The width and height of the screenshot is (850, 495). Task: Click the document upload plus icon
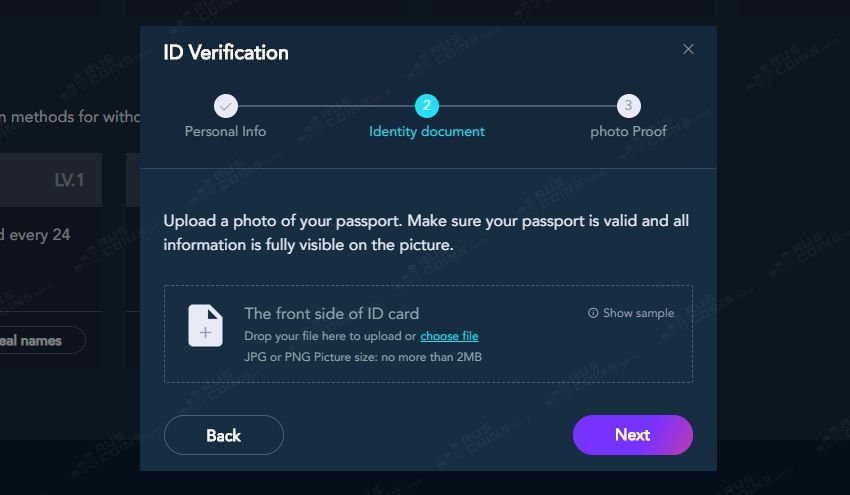[205, 326]
